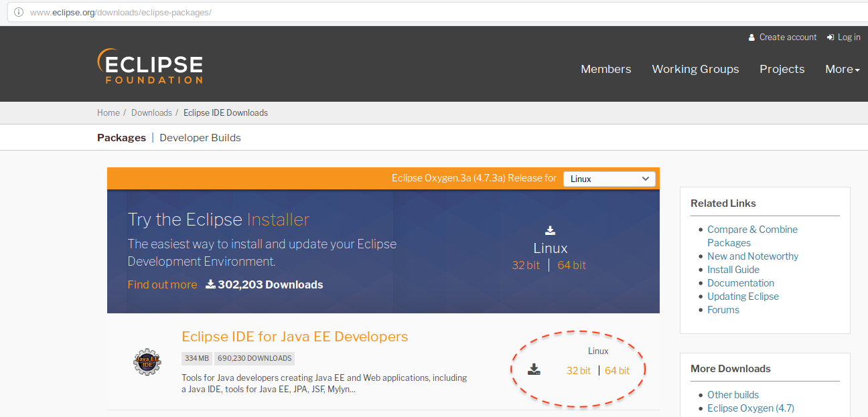Open Projects from the top navigation
Screen dimensions: 868x417
782,69
